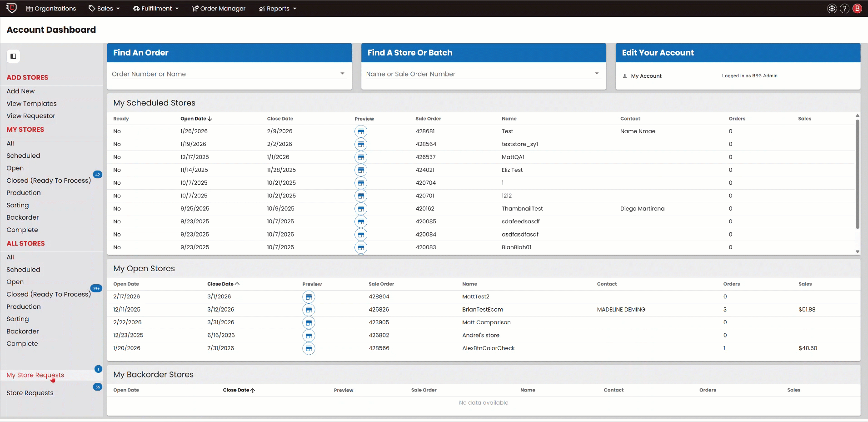Preview the AlexBtnColorCheck open store
Image resolution: width=868 pixels, height=422 pixels.
(309, 348)
